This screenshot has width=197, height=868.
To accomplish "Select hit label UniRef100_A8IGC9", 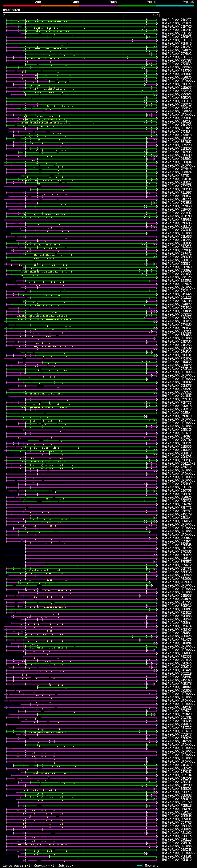I will pyautogui.click(x=177, y=731).
